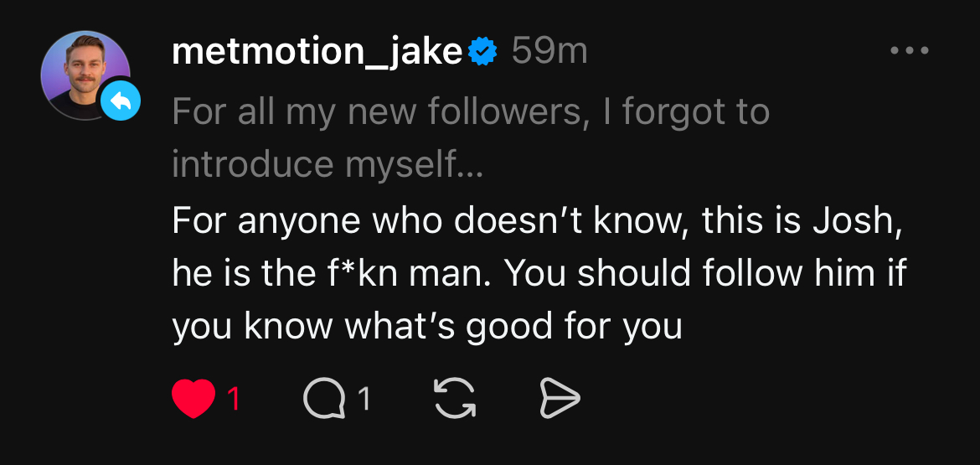The height and width of the screenshot is (465, 980).
Task: Visit the metmotion_jake username link
Action: (317, 52)
